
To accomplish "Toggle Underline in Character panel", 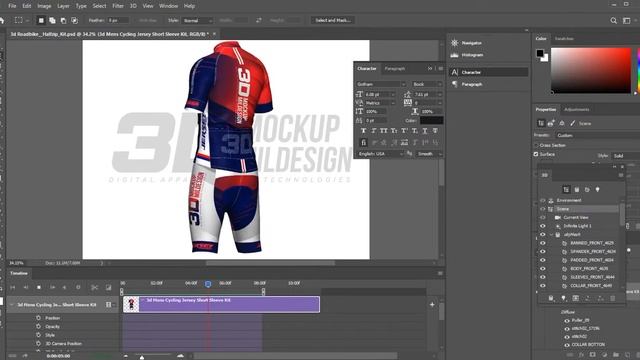I will [425, 131].
